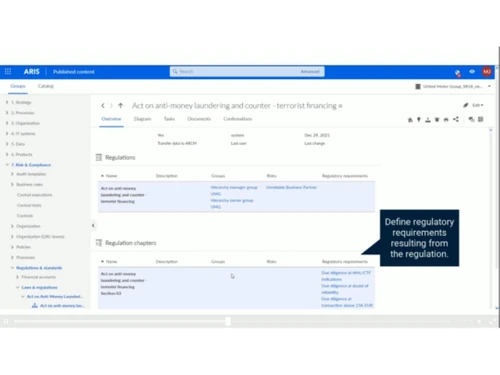Expand the 1. Strategy tree node
Screen dimensions: 500x375
[7, 102]
